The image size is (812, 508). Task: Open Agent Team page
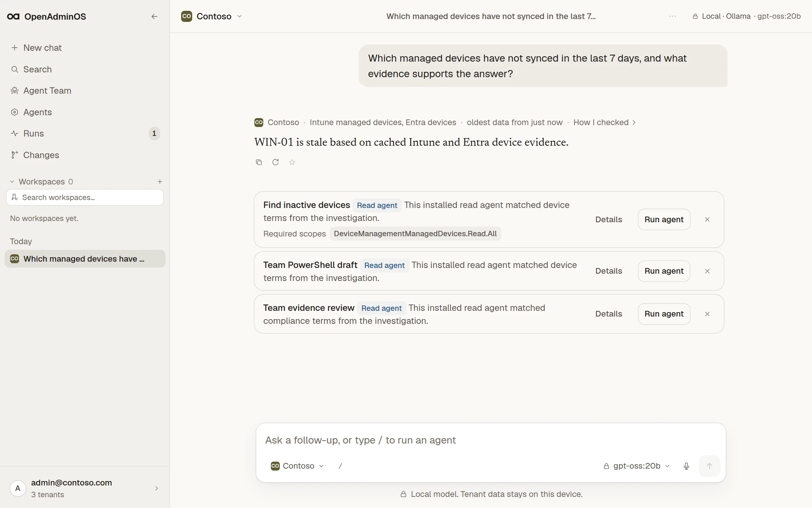[x=85, y=91]
